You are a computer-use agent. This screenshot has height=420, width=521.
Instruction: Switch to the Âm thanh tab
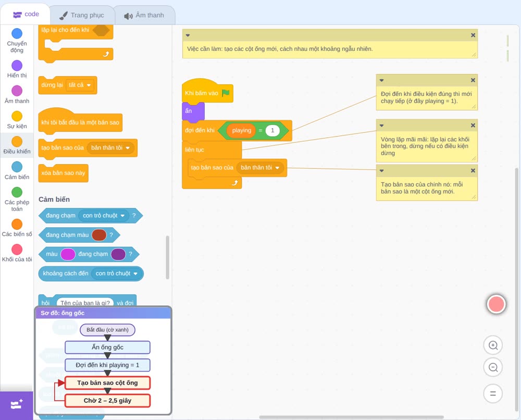(x=144, y=15)
